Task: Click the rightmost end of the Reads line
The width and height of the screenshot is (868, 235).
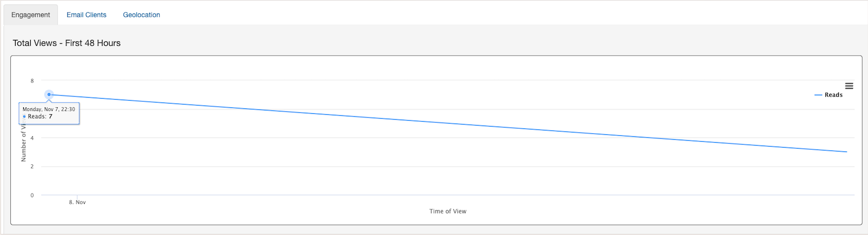Action: 846,151
